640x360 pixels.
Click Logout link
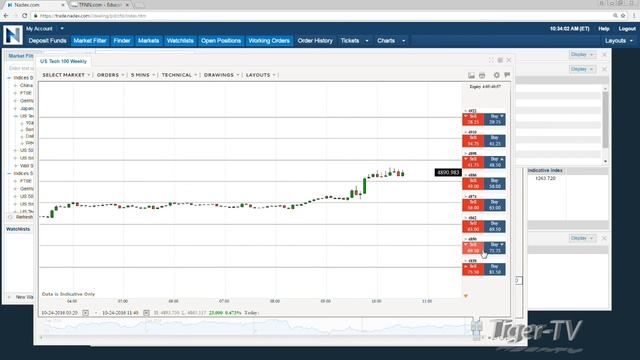click(x=627, y=29)
